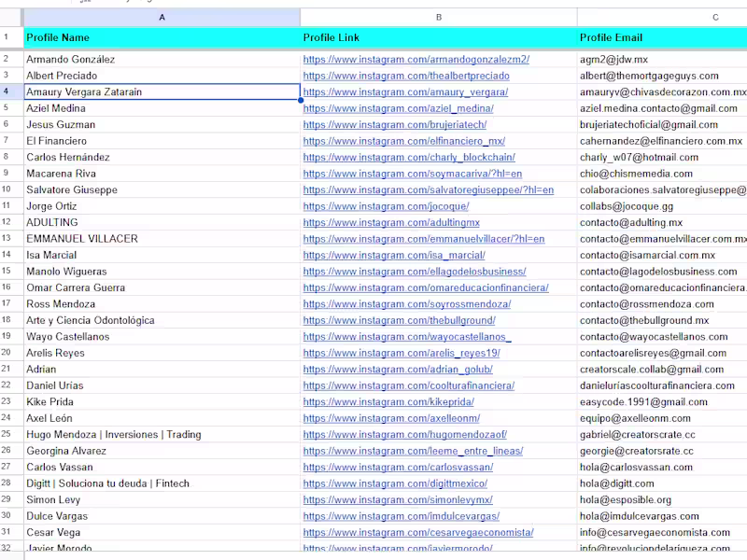
Task: Open the arelis_reyes19 Instagram link
Action: click(x=402, y=353)
